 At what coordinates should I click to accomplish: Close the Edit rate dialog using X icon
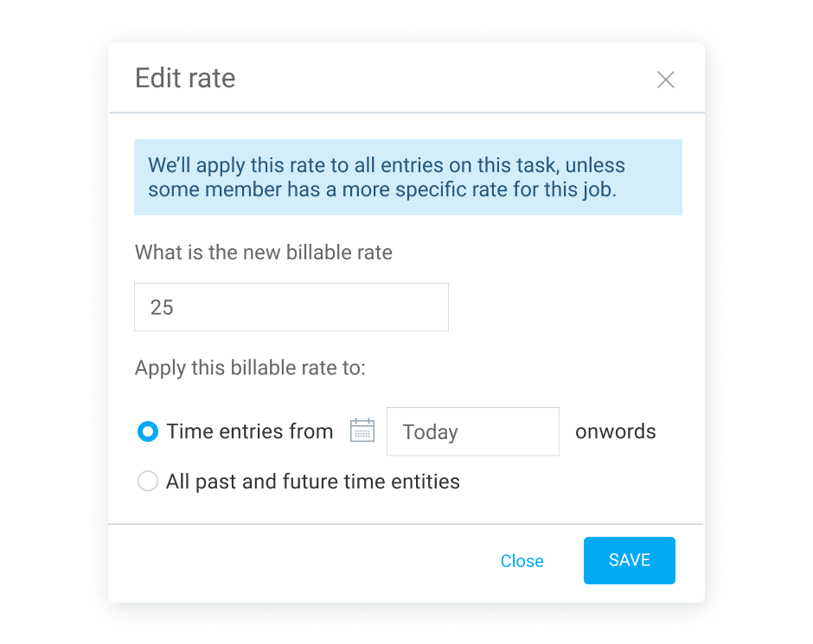665,80
